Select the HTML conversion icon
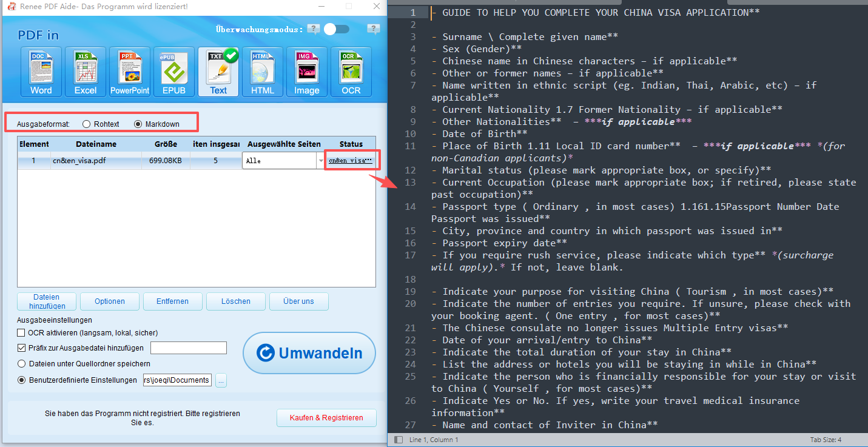The image size is (868, 447). click(x=262, y=71)
